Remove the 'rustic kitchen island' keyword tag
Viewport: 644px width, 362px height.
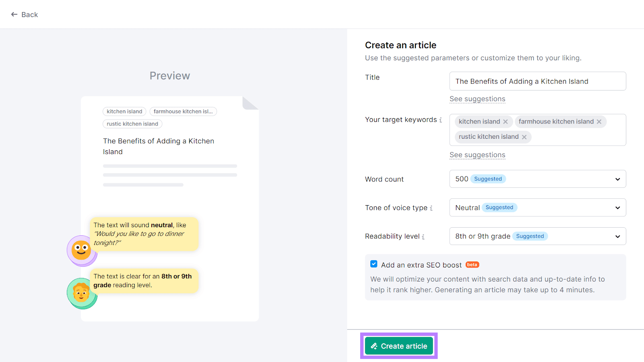524,137
